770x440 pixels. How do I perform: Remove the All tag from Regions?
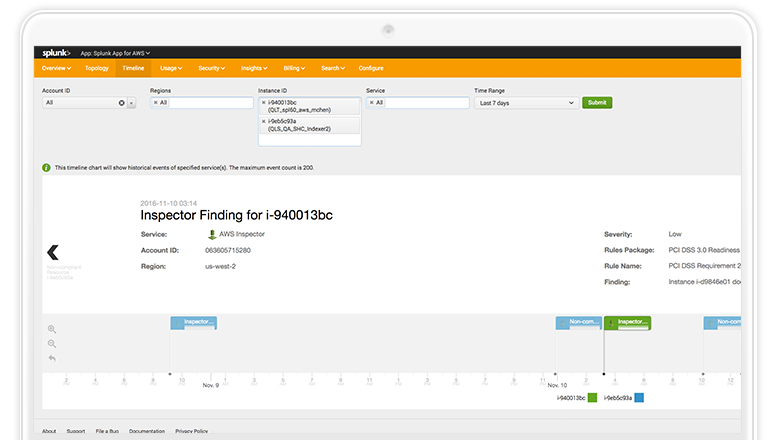[x=156, y=103]
